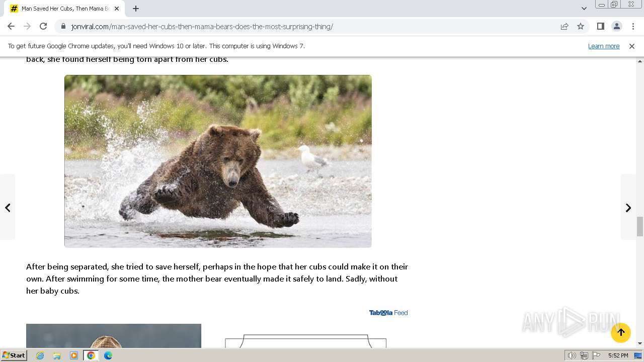Viewport: 644px width, 362px height.
Task: Launch Internet Explorer from the taskbar
Action: pyautogui.click(x=40, y=355)
